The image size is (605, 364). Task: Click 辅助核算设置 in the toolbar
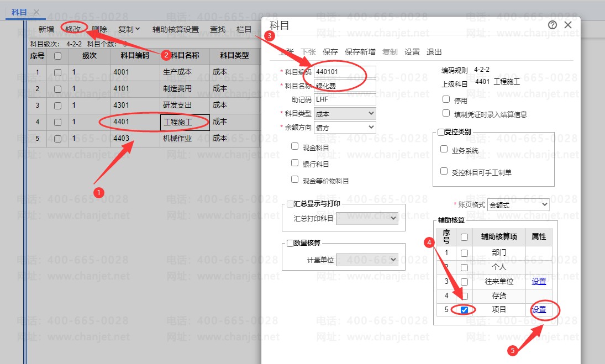coord(176,29)
